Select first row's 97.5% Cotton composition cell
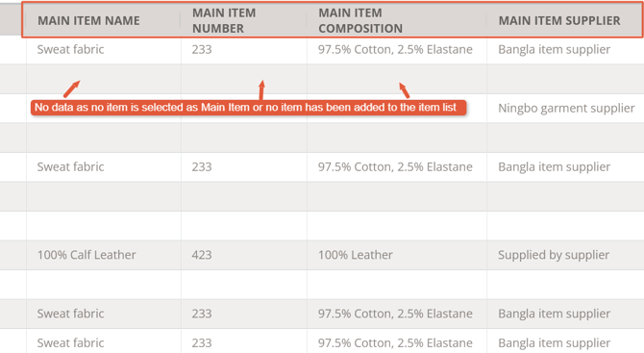 coord(397,49)
